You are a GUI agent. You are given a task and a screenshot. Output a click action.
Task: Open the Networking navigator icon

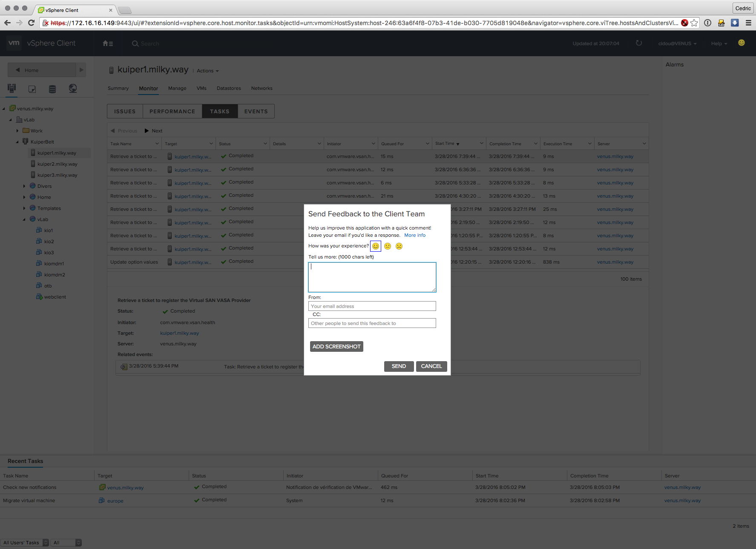[73, 88]
